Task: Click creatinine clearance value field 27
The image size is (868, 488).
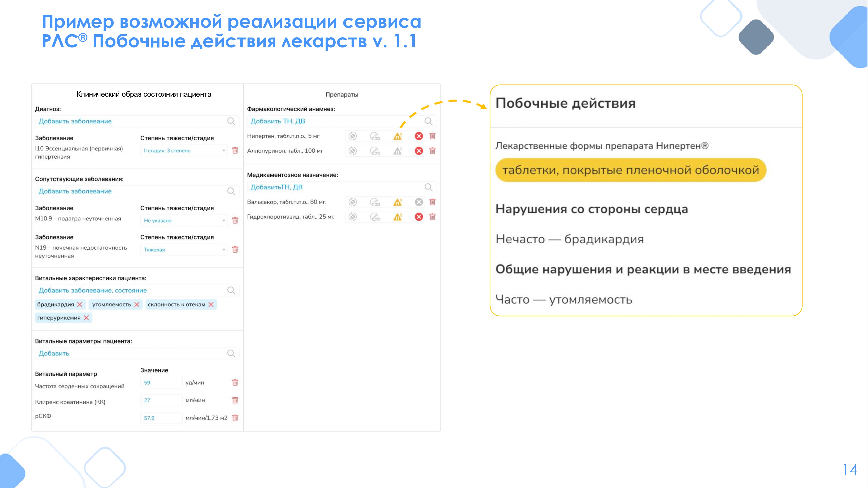Action: coord(161,400)
